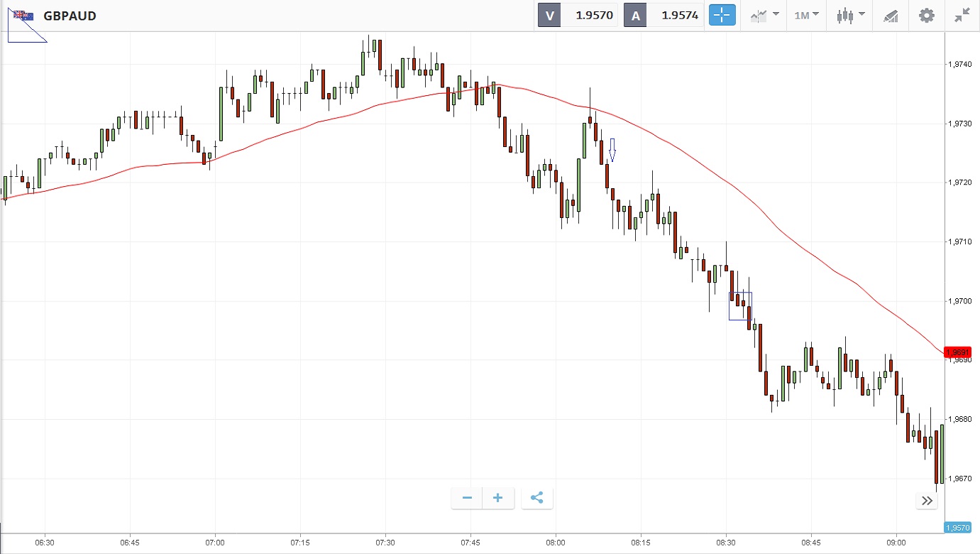This screenshot has width=980, height=554.
Task: Zoom in the chart with plus
Action: coord(498,498)
